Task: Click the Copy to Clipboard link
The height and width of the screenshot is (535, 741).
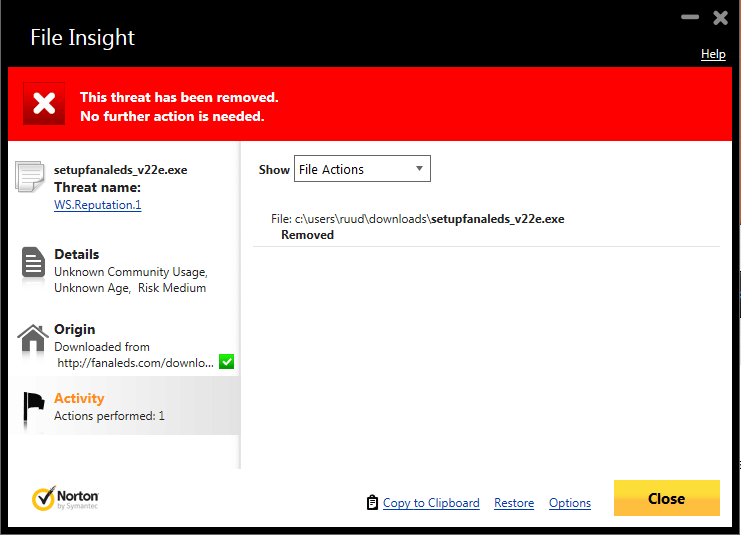Action: [x=431, y=503]
